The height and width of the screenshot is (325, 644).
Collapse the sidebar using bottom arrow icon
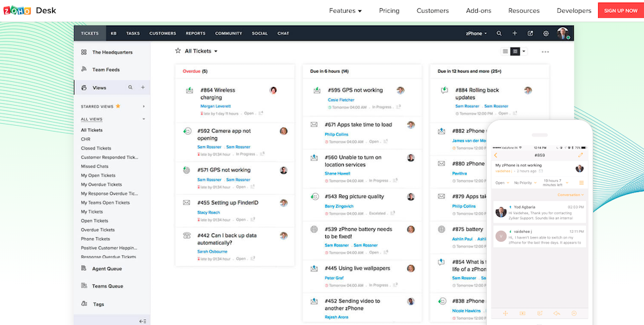[x=142, y=321]
